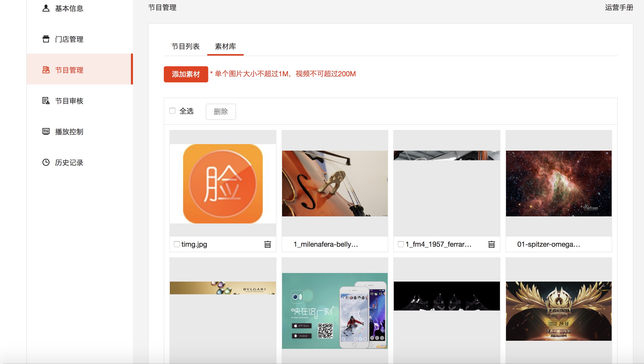Open 基本信息 user profile icon
644x364 pixels.
pos(46,8)
